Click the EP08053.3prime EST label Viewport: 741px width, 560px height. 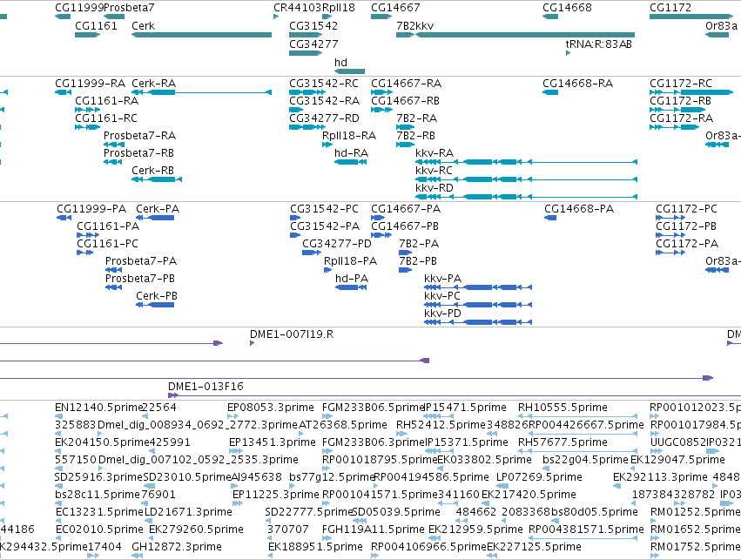[270, 408]
